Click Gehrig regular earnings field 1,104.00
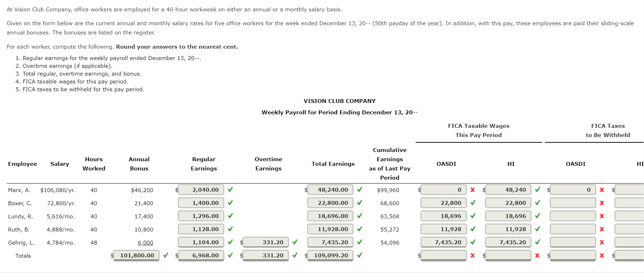 click(201, 242)
